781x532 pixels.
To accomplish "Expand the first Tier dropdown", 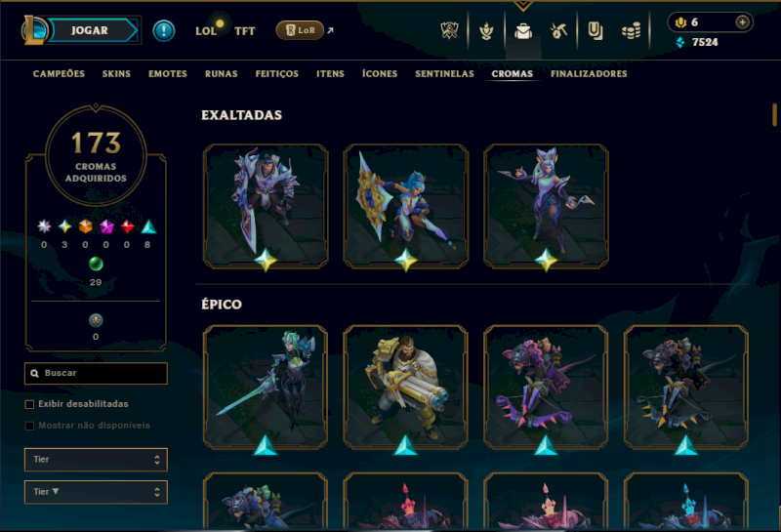I will (96, 459).
